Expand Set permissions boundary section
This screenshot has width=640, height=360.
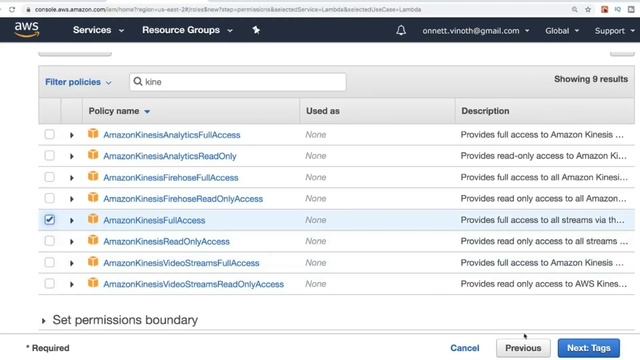coord(43,321)
